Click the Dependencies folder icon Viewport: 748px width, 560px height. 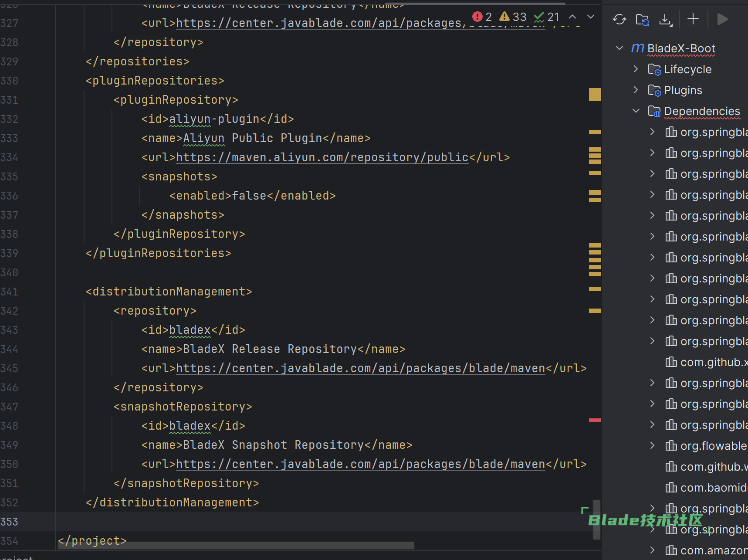coord(655,111)
